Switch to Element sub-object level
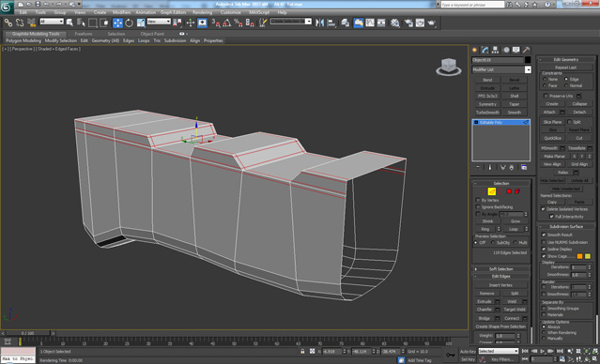Screen dimensions: 600x364 pyautogui.click(x=517, y=191)
